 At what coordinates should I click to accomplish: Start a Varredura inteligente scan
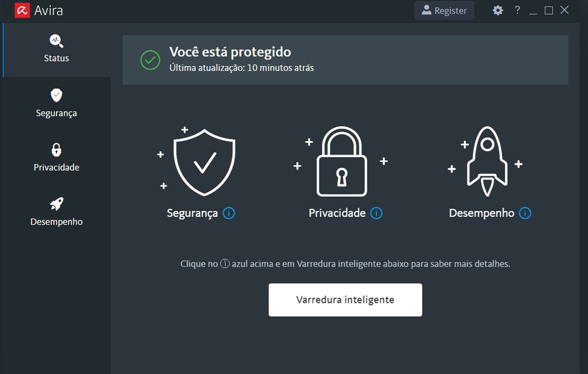click(x=345, y=299)
